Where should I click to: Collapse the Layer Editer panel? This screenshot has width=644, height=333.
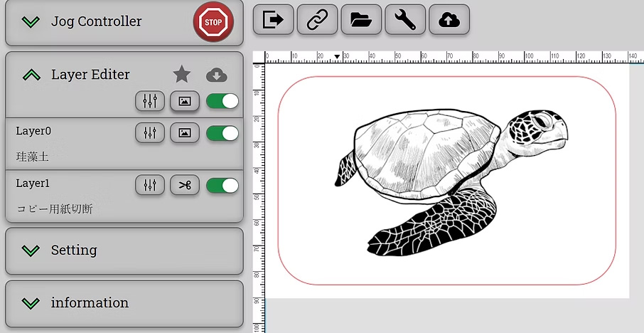coord(31,74)
